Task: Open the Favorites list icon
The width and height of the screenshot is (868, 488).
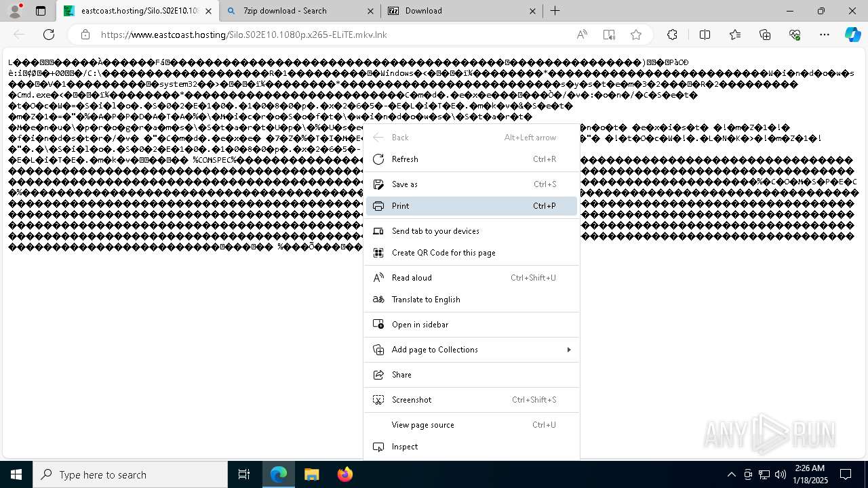Action: (735, 35)
